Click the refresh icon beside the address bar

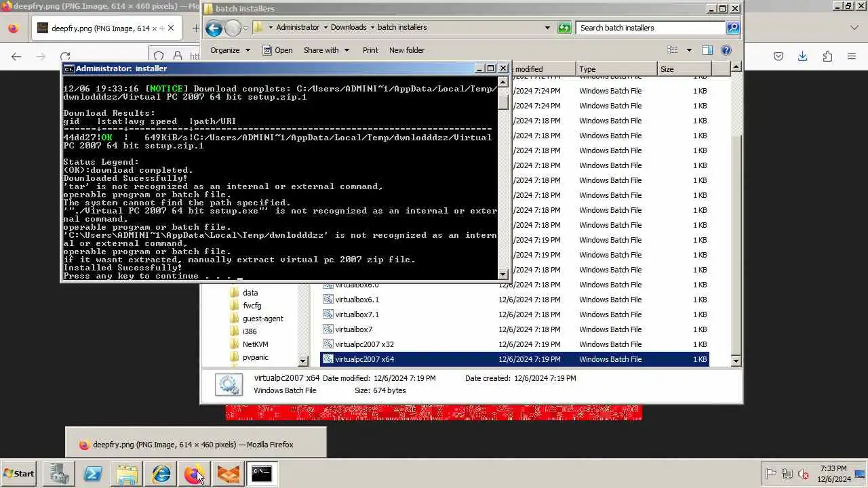[564, 28]
